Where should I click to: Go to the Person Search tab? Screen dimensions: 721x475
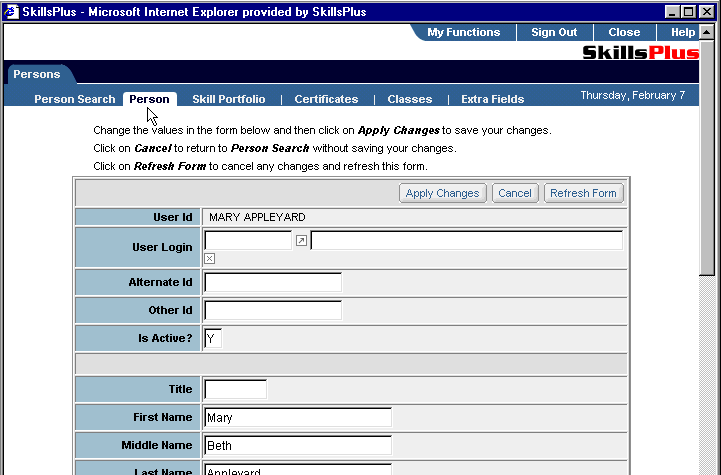pos(74,99)
